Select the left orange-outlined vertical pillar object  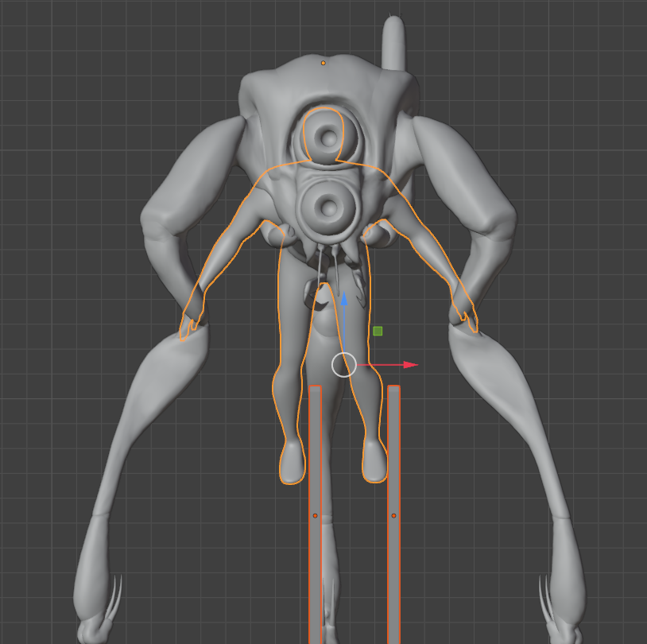[316, 514]
